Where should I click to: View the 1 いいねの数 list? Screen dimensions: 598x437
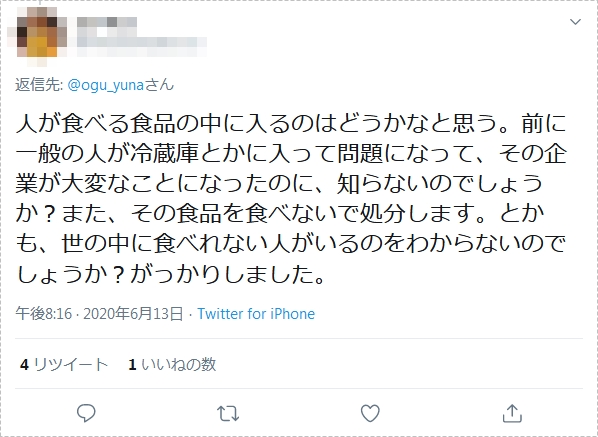[x=172, y=365]
